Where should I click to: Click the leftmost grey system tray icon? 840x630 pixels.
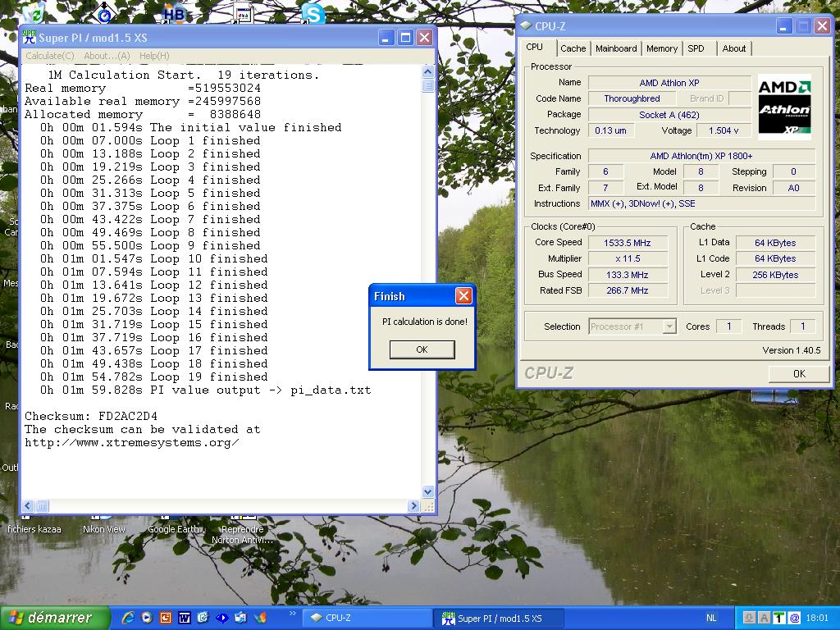coord(750,618)
